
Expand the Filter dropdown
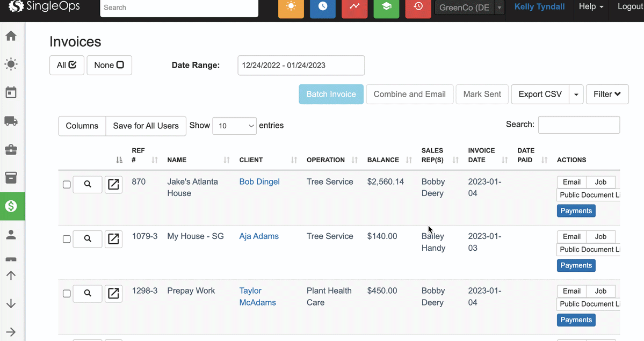[607, 94]
